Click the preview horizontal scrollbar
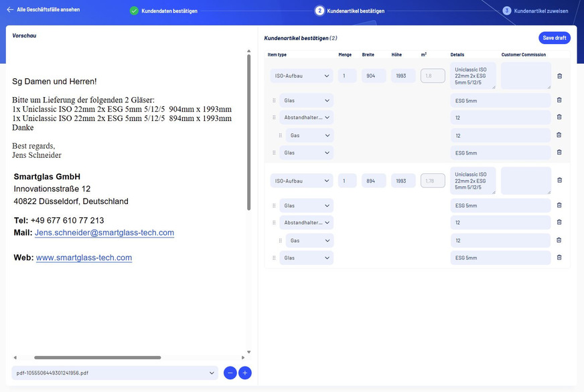Image resolution: width=584 pixels, height=392 pixels. (97, 358)
